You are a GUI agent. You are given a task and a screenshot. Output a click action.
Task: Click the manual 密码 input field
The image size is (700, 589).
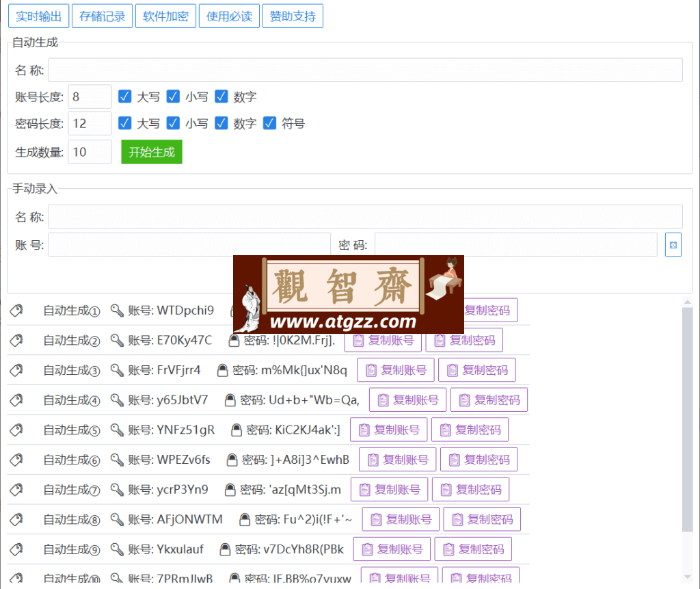click(516, 244)
